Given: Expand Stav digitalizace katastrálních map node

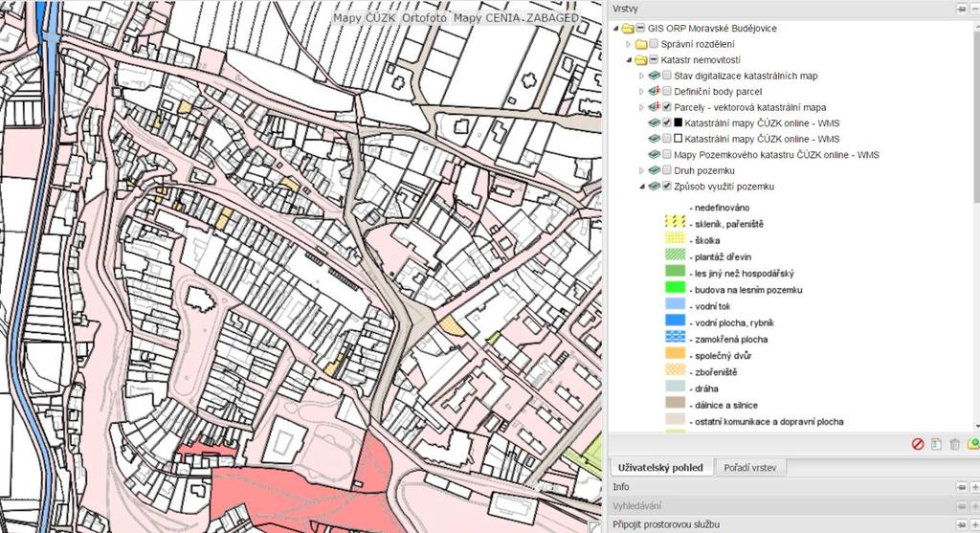Looking at the screenshot, I should [x=641, y=76].
